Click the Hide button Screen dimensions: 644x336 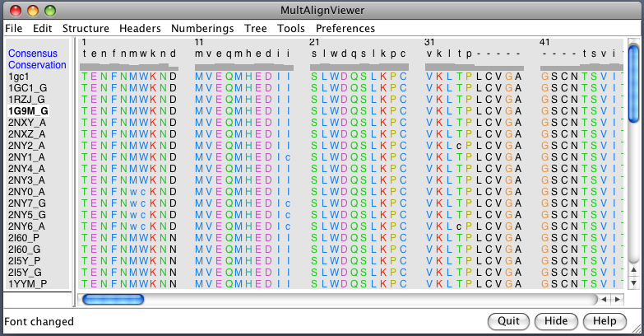[556, 321]
